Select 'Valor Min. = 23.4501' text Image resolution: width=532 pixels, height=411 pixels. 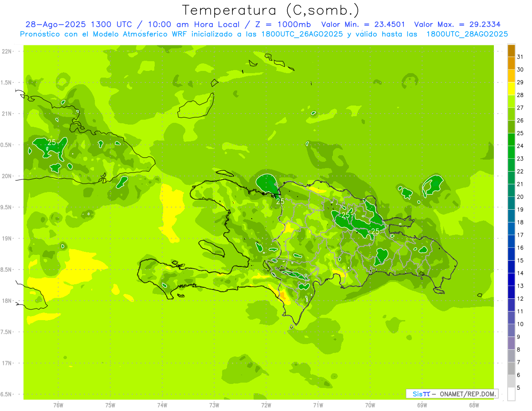coord(364,24)
